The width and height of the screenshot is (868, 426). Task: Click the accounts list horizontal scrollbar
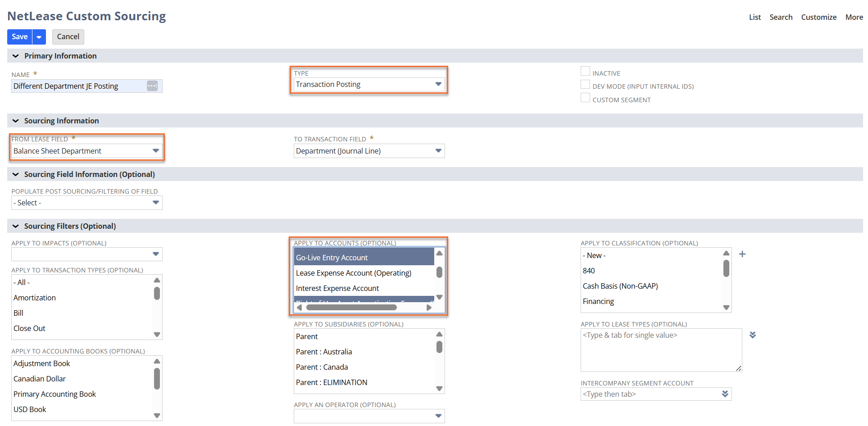351,308
